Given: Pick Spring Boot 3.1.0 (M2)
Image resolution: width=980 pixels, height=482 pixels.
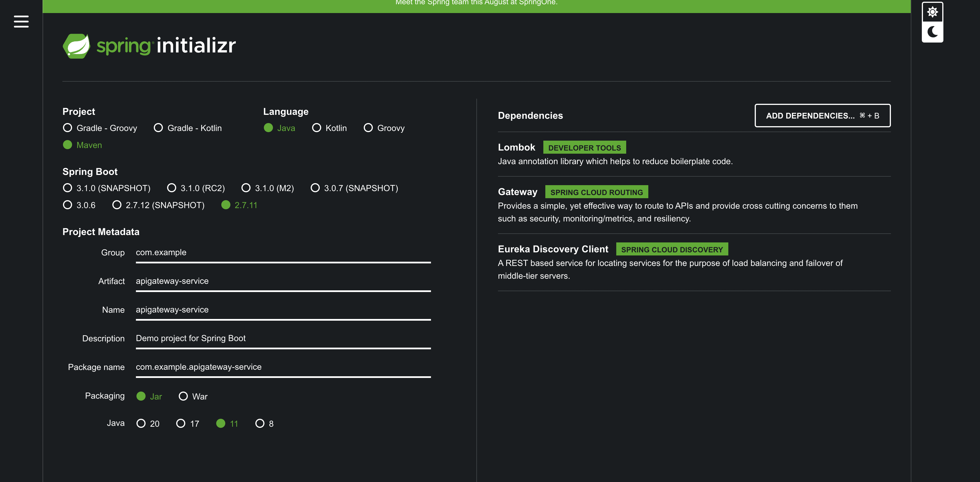Looking at the screenshot, I should pos(268,188).
